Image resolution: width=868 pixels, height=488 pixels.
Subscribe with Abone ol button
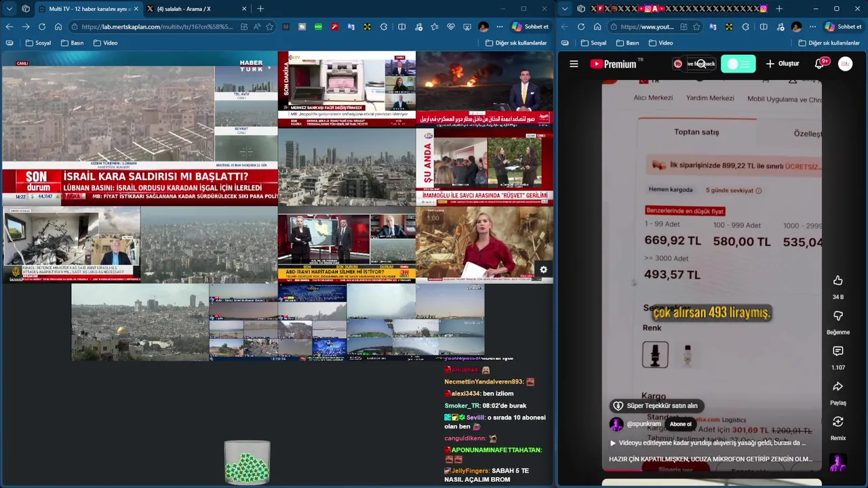click(x=680, y=424)
